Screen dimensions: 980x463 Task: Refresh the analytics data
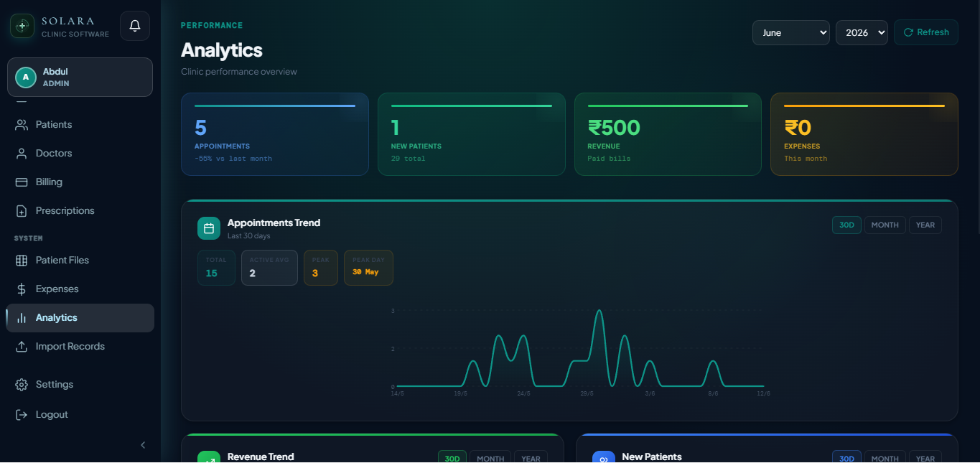tap(926, 32)
